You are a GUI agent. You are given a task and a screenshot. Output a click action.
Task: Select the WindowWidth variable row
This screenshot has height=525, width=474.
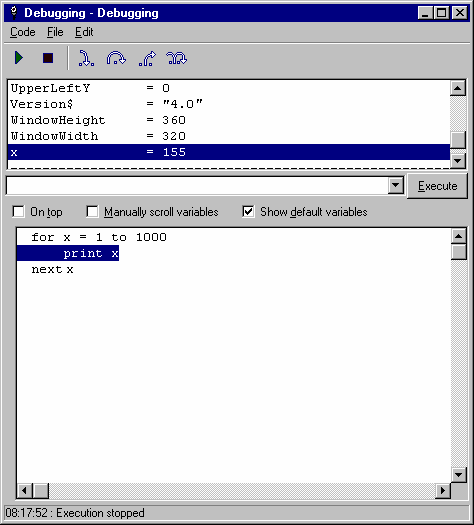pyautogui.click(x=229, y=136)
